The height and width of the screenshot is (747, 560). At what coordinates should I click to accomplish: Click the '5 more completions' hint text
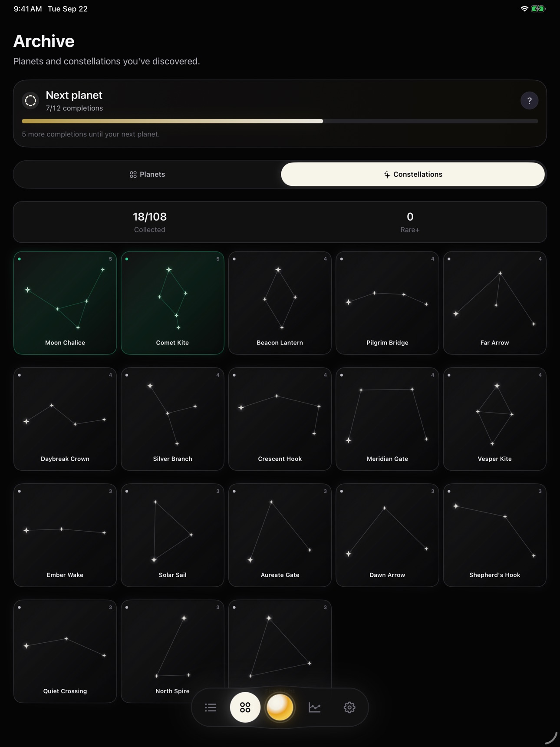click(x=91, y=134)
